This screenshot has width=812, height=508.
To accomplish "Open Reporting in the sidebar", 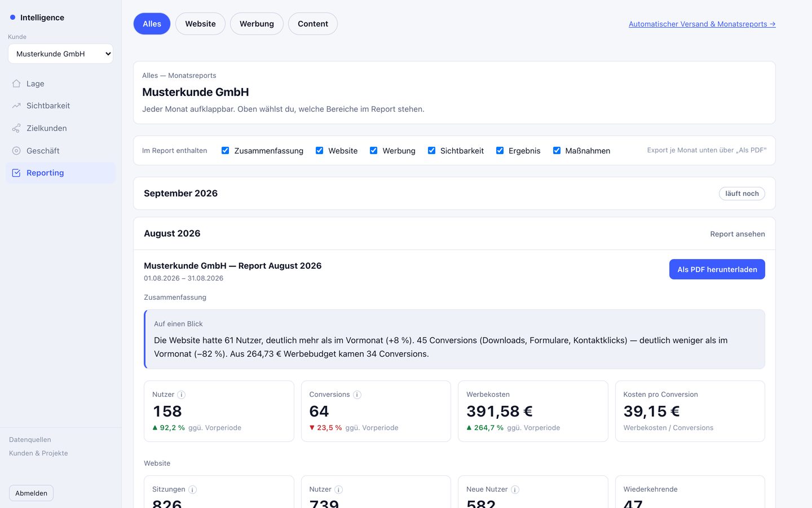I will tap(60, 173).
